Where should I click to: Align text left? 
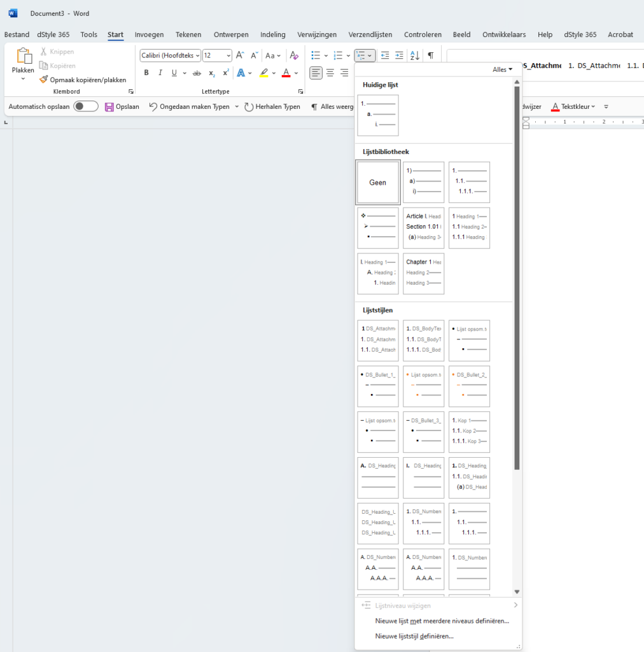(316, 73)
